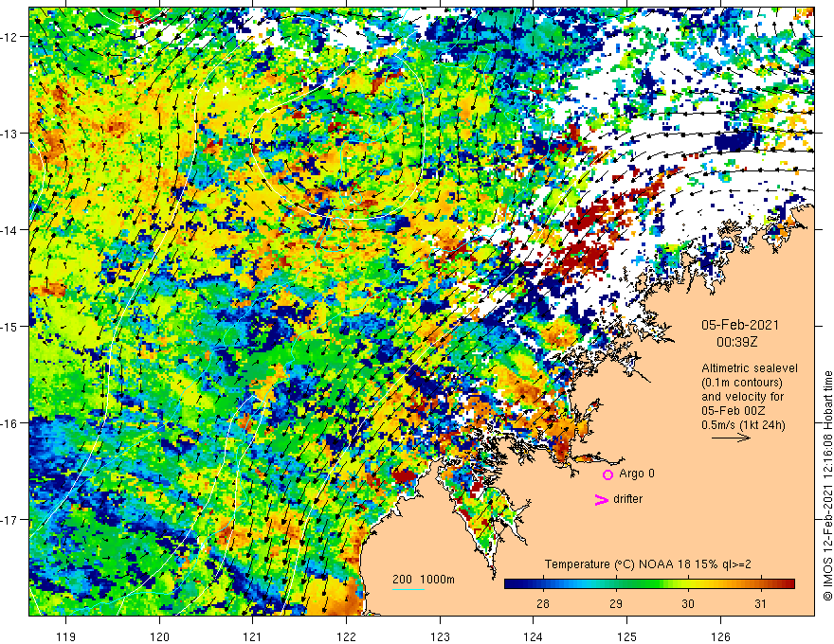Click the Temperature (°C) NOAA 18 title
Viewport: 834px width, 644px height.
[x=648, y=564]
